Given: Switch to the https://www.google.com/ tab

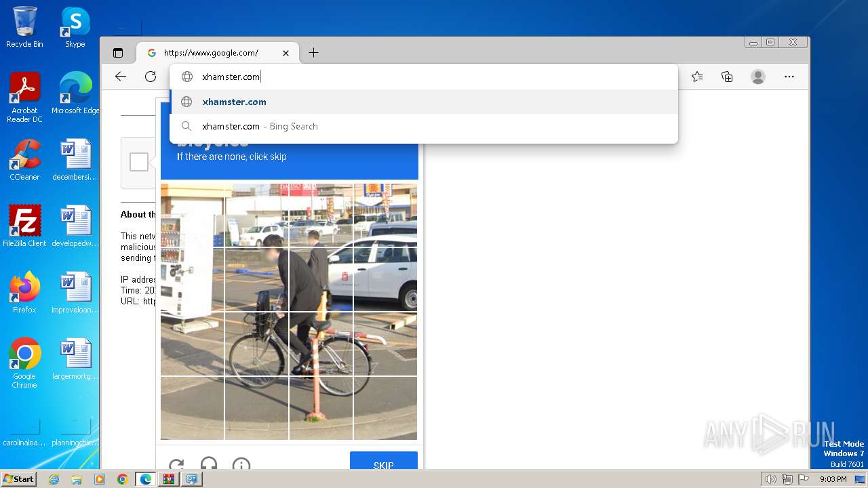Looking at the screenshot, I should pos(217,53).
